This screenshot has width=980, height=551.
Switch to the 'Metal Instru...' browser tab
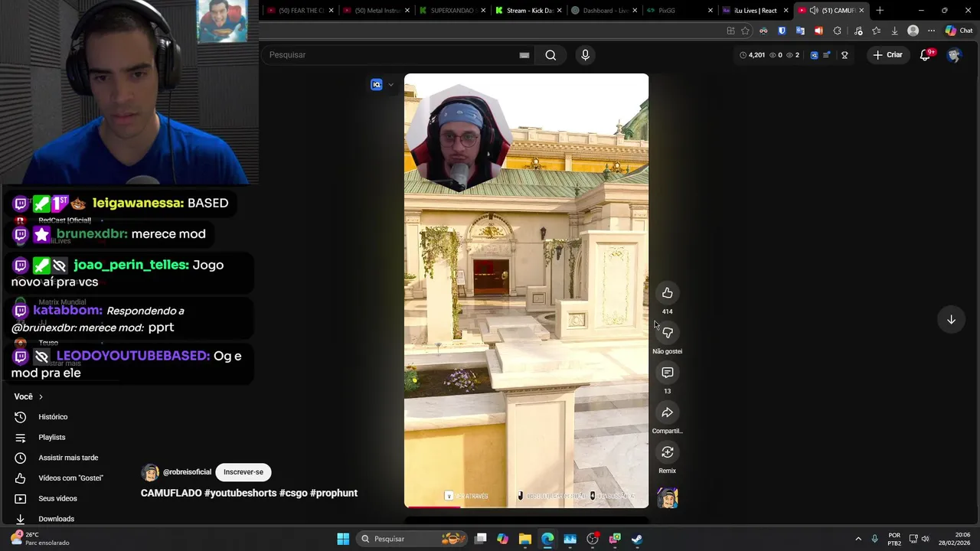(x=375, y=11)
